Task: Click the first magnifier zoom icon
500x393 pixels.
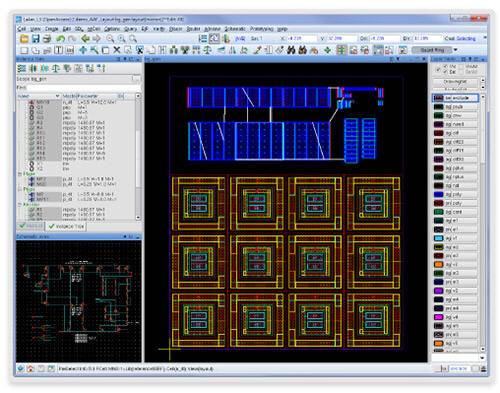Action: (x=110, y=39)
